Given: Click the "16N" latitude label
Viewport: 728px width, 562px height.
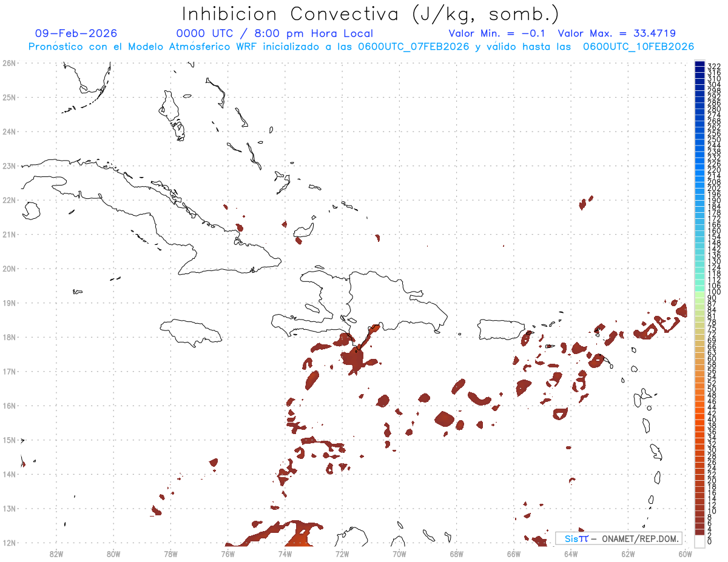Looking at the screenshot, I should 9,405.
